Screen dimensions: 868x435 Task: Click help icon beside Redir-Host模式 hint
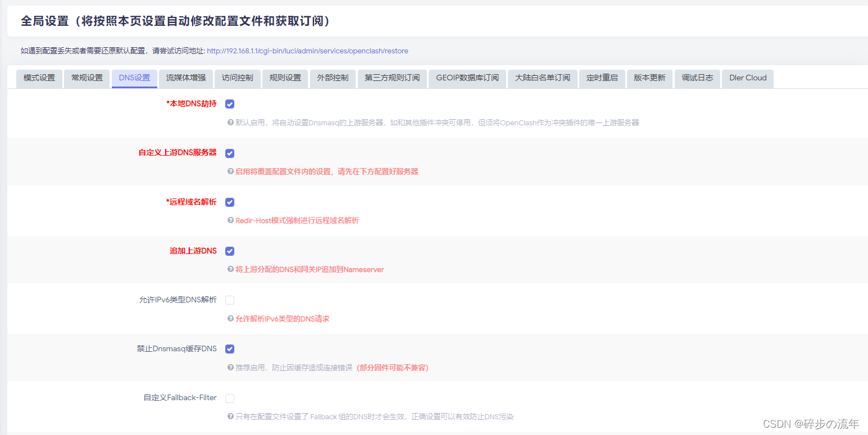[x=230, y=220]
